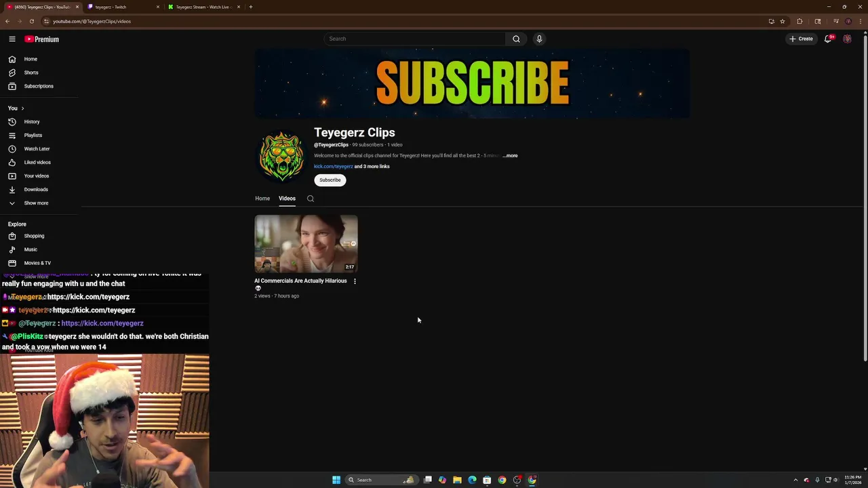868x488 pixels.
Task: Open the Windows Start menu
Action: tap(336, 480)
